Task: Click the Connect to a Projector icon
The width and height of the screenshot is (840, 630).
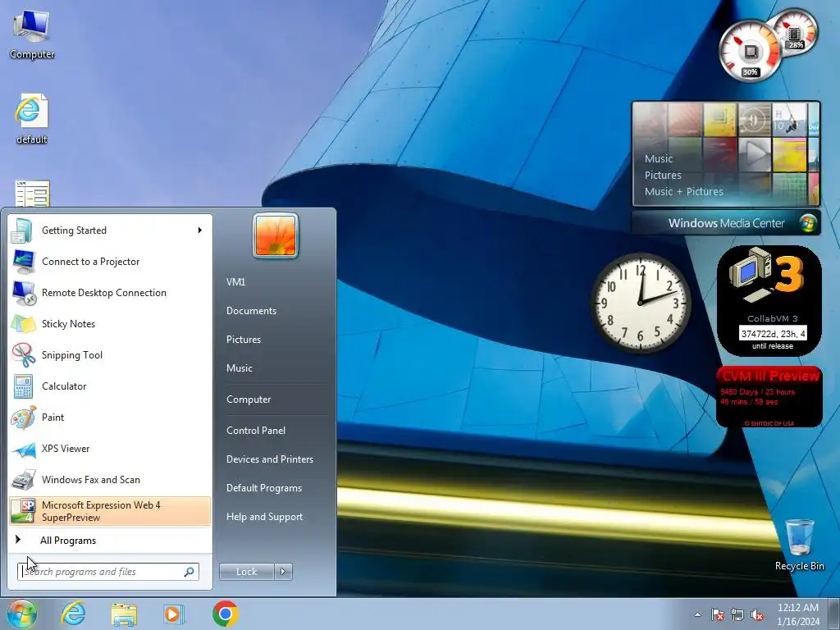Action: click(x=23, y=262)
